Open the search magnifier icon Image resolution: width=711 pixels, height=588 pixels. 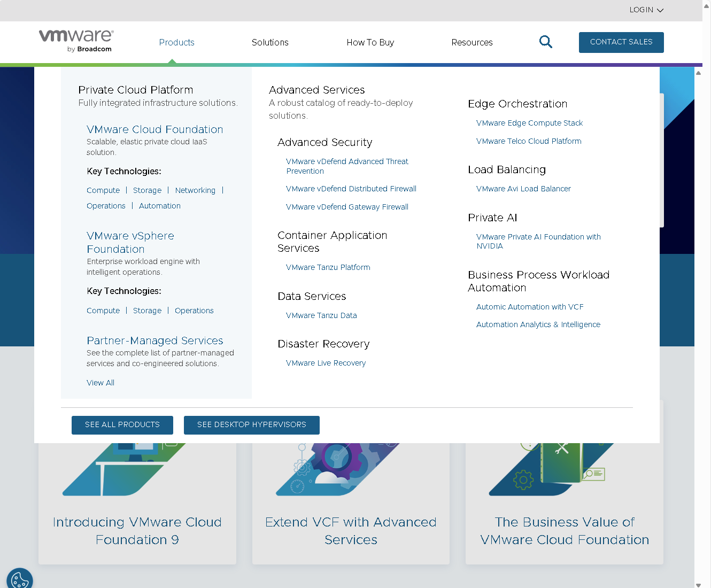click(546, 42)
